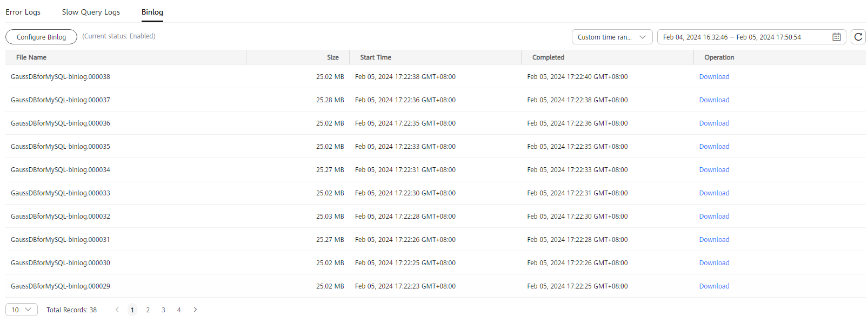Image resolution: width=868 pixels, height=328 pixels.
Task: Switch to Slow Query Logs tab
Action: click(x=91, y=12)
